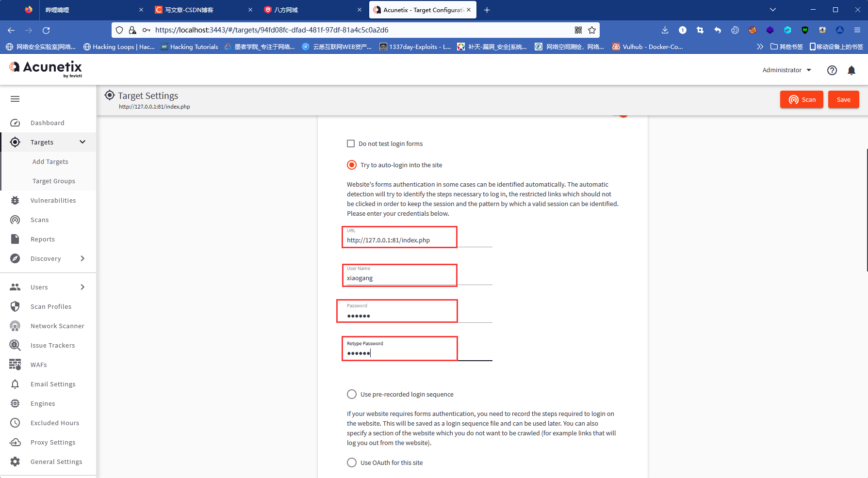Image resolution: width=868 pixels, height=478 pixels.
Task: Open Target Groups submenu item
Action: pyautogui.click(x=53, y=181)
